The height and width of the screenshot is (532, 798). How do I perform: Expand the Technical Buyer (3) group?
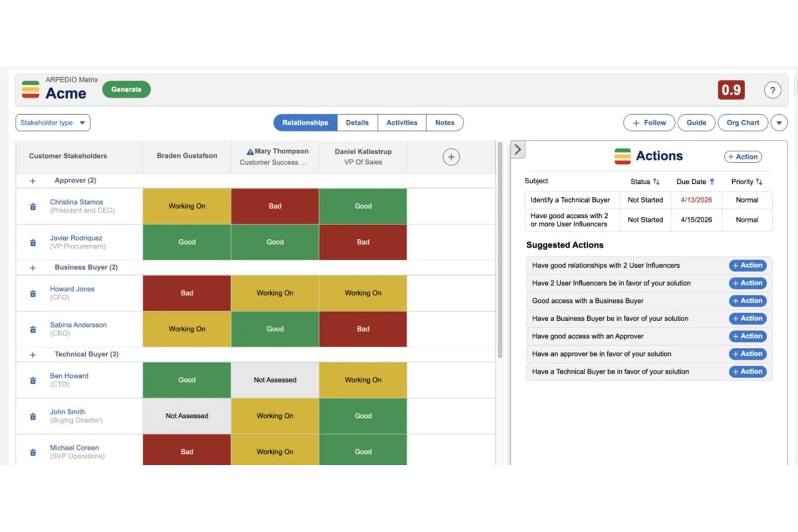(33, 355)
